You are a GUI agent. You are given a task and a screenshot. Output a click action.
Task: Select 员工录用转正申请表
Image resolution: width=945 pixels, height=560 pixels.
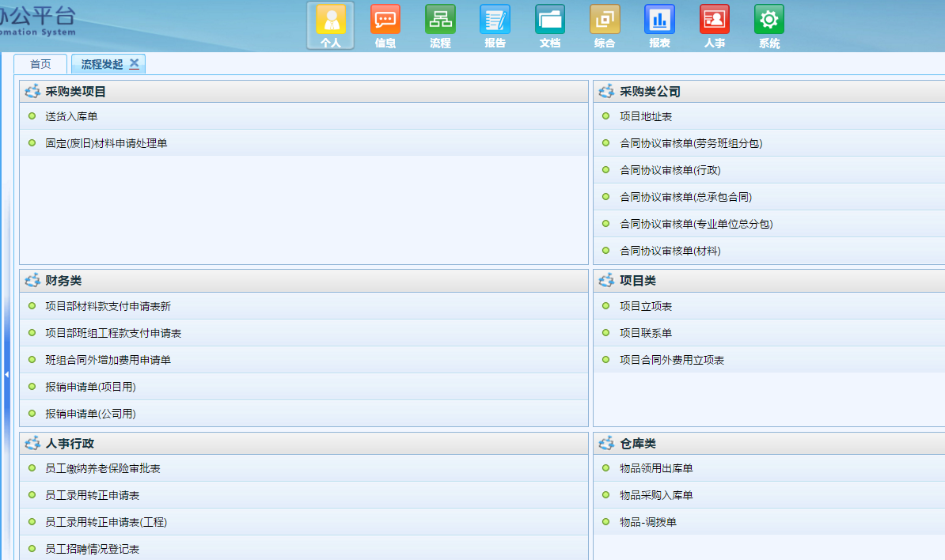click(x=93, y=496)
